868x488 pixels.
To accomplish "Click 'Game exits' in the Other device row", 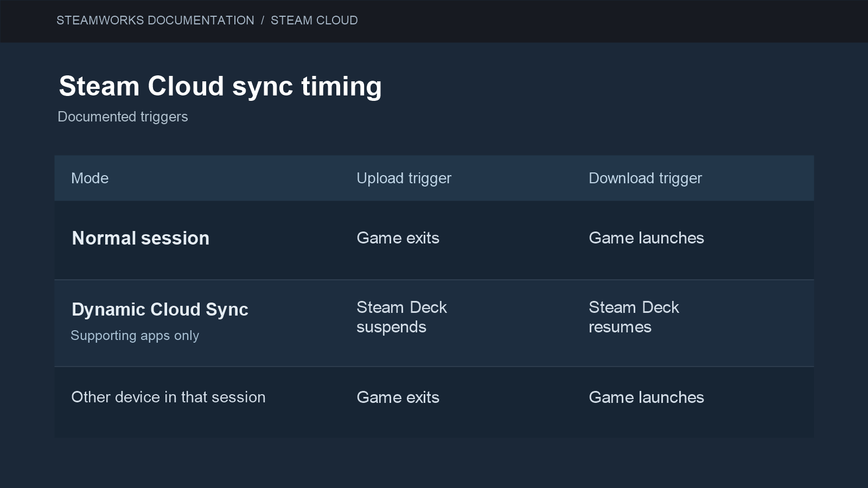I will tap(398, 397).
